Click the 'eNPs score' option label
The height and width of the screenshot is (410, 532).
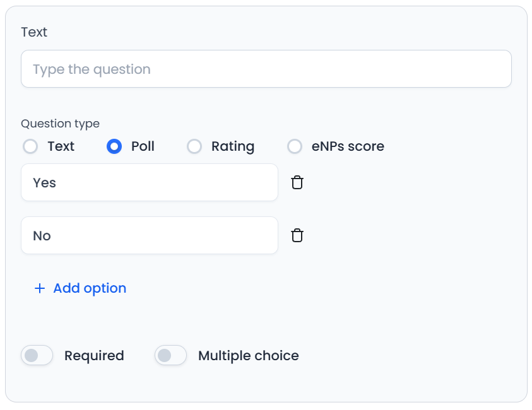pyautogui.click(x=348, y=147)
